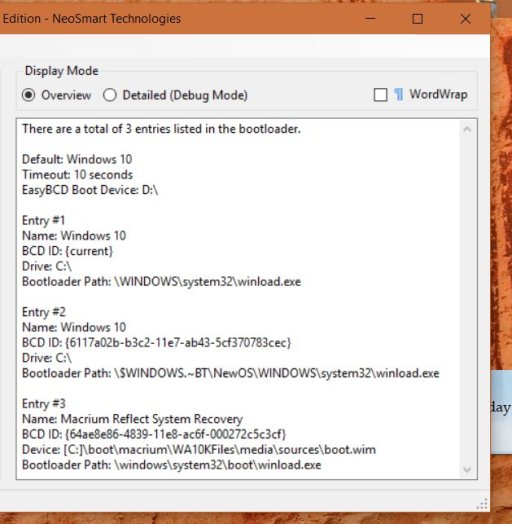Close the EasyBCD window
This screenshot has width=512, height=524.
tap(465, 19)
